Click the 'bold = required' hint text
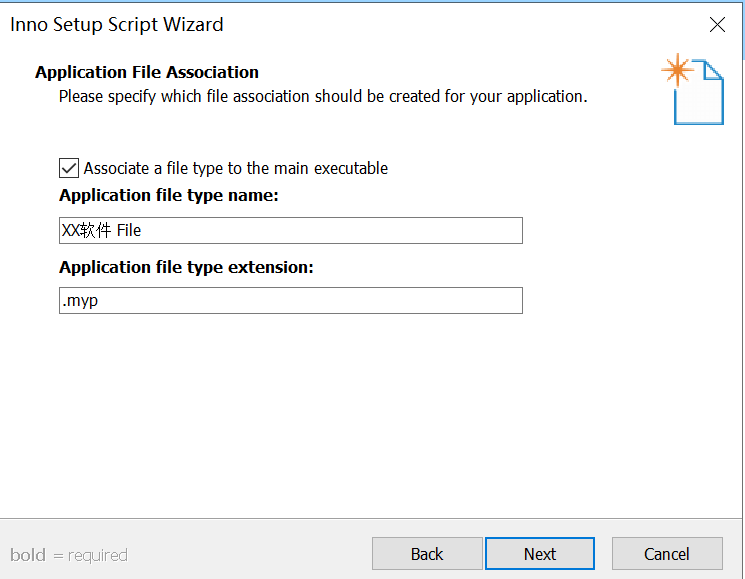 coord(69,555)
